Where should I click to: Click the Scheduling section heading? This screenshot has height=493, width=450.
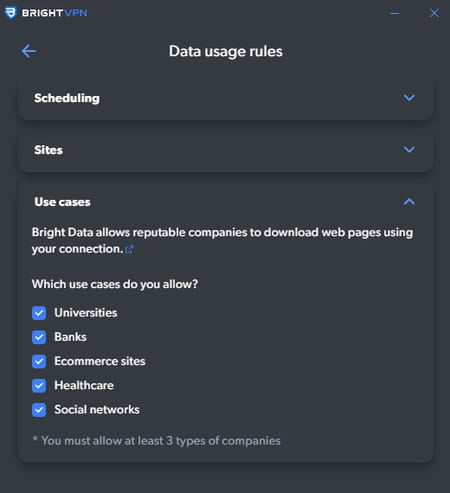pos(67,98)
